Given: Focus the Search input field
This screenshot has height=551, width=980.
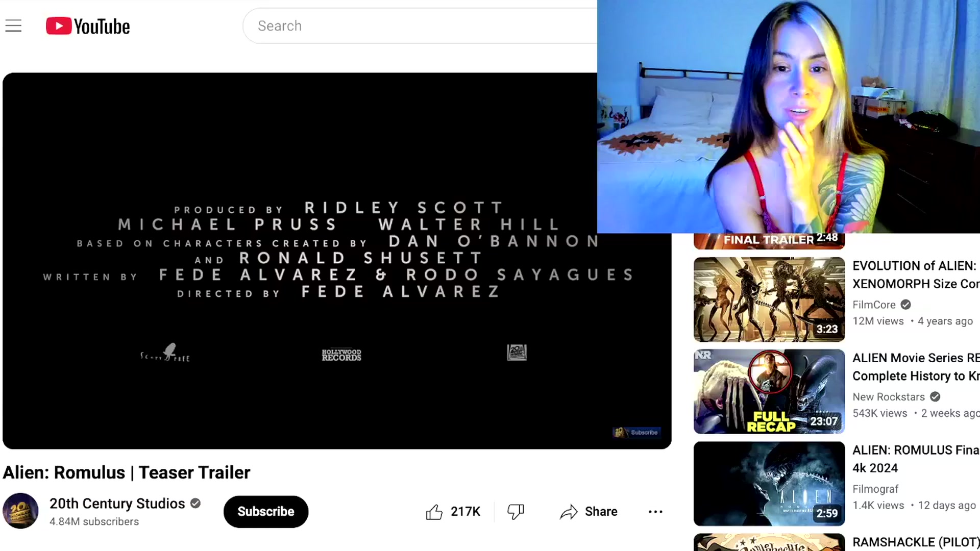Looking at the screenshot, I should pos(420,26).
